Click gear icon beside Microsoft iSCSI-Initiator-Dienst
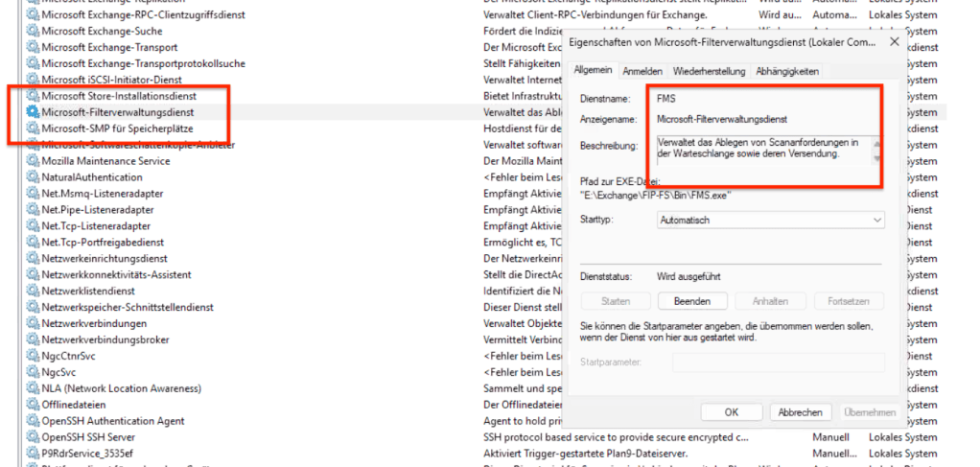This screenshot has width=980, height=467. click(34, 80)
